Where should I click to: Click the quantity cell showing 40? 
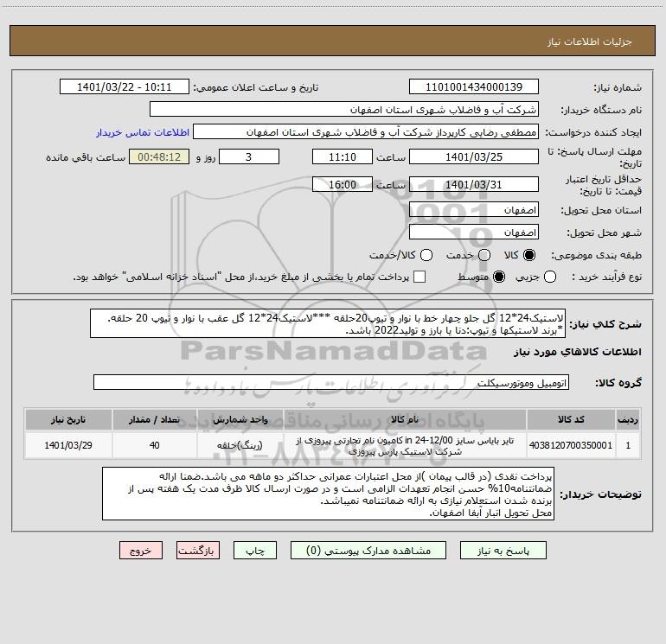point(155,445)
